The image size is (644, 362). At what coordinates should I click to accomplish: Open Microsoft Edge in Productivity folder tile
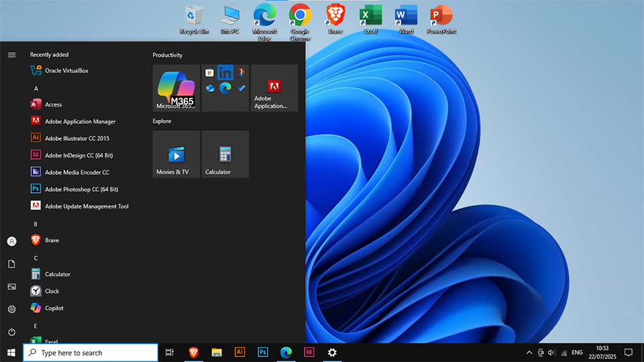[225, 88]
